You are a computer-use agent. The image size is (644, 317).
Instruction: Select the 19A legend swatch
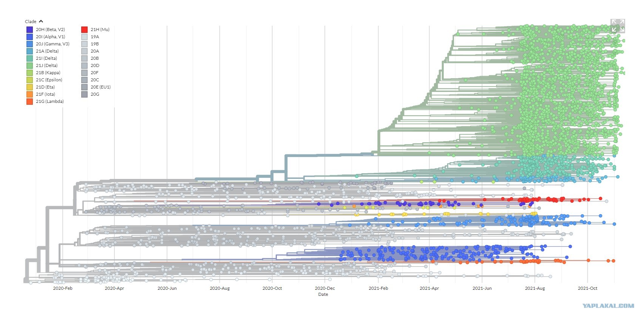point(84,37)
